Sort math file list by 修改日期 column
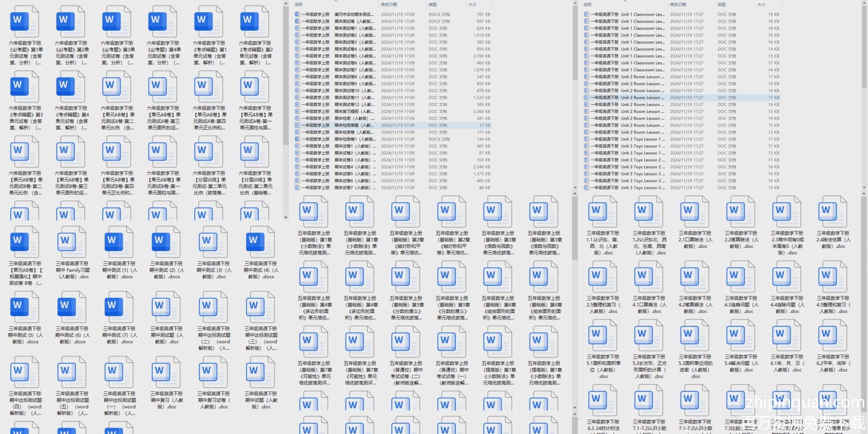Image resolution: width=868 pixels, height=434 pixels. click(389, 4)
